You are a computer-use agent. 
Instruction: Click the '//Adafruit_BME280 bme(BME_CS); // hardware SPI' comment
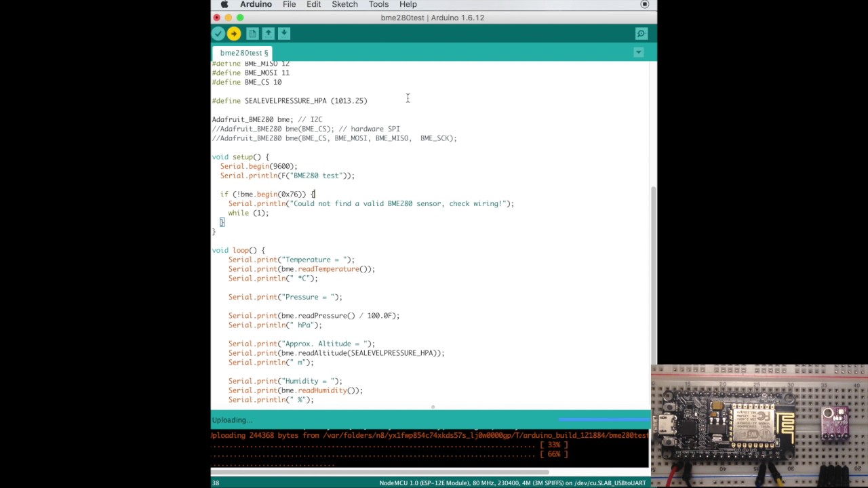306,129
